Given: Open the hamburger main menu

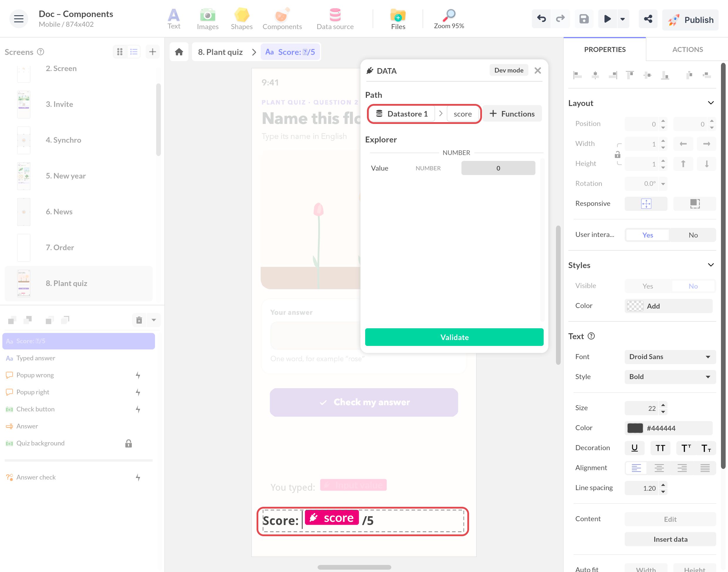Looking at the screenshot, I should (19, 19).
